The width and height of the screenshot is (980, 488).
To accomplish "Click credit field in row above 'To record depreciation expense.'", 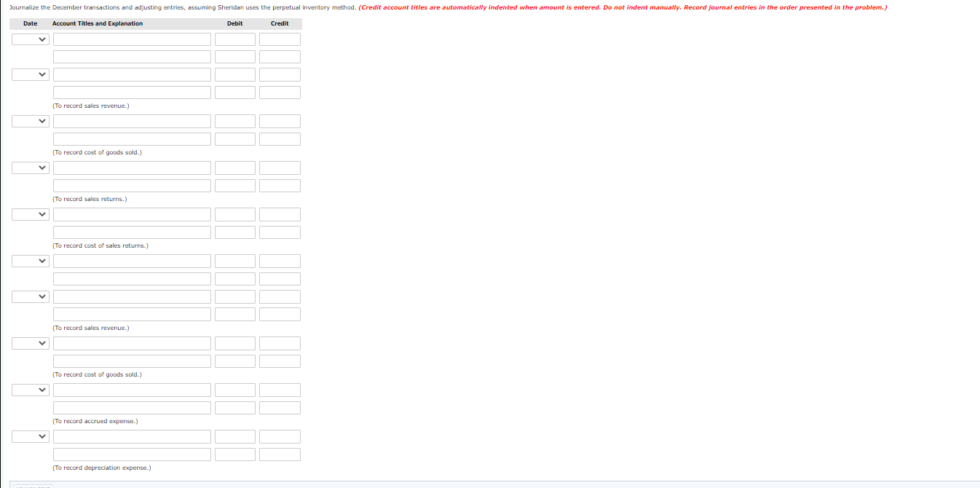I will pos(280,454).
